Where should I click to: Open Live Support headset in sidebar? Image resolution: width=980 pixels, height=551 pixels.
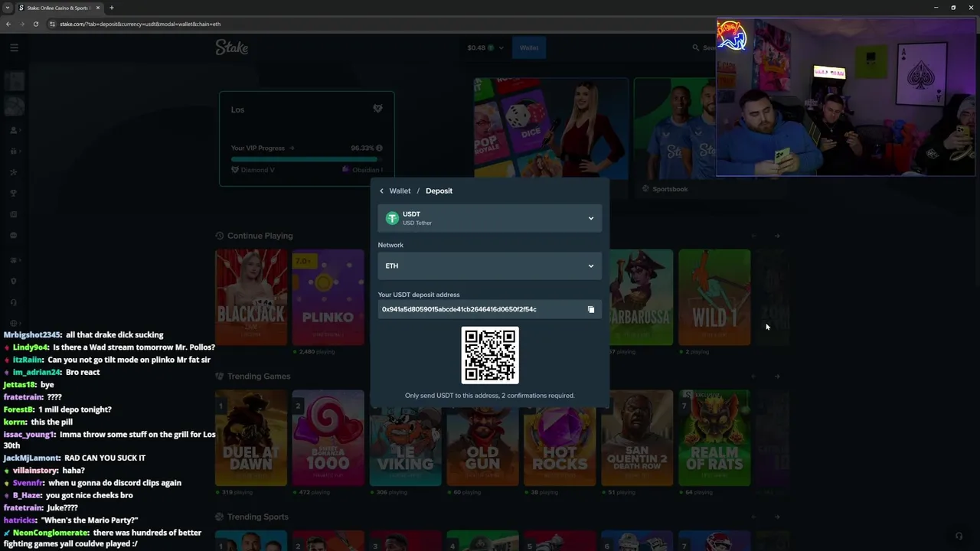coord(14,302)
